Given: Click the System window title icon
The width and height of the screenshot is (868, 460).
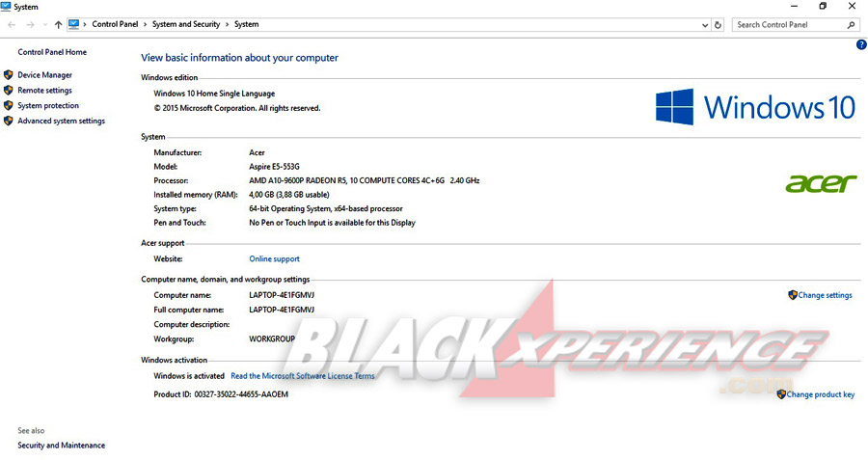Looking at the screenshot, I should pos(6,7).
